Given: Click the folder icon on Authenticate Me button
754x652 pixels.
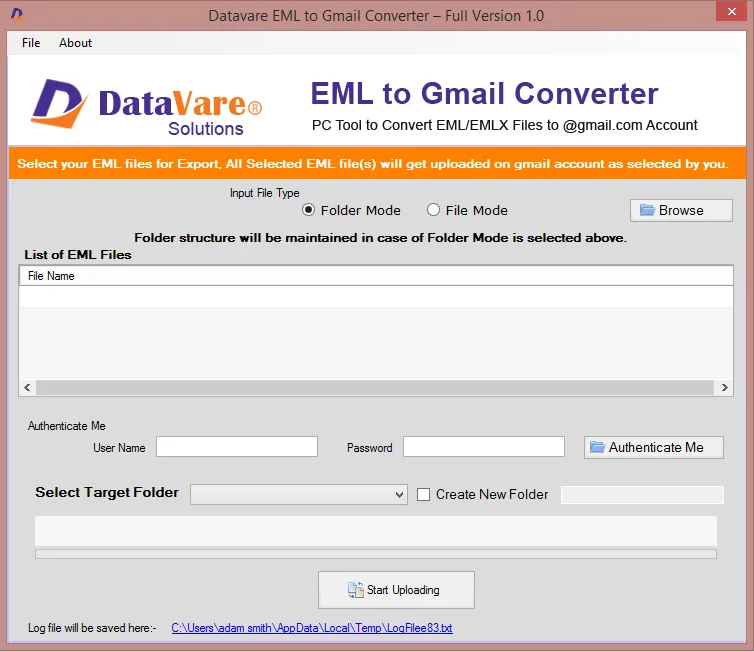Looking at the screenshot, I should pos(597,447).
